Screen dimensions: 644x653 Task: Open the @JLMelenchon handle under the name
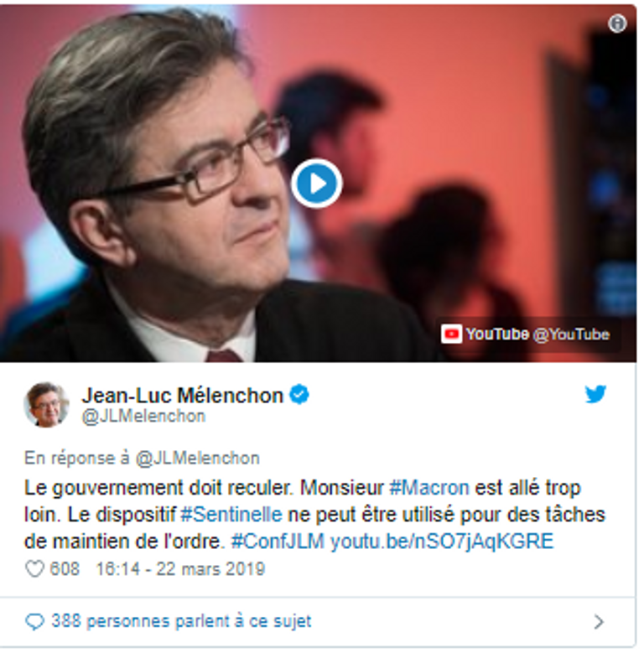(143, 417)
